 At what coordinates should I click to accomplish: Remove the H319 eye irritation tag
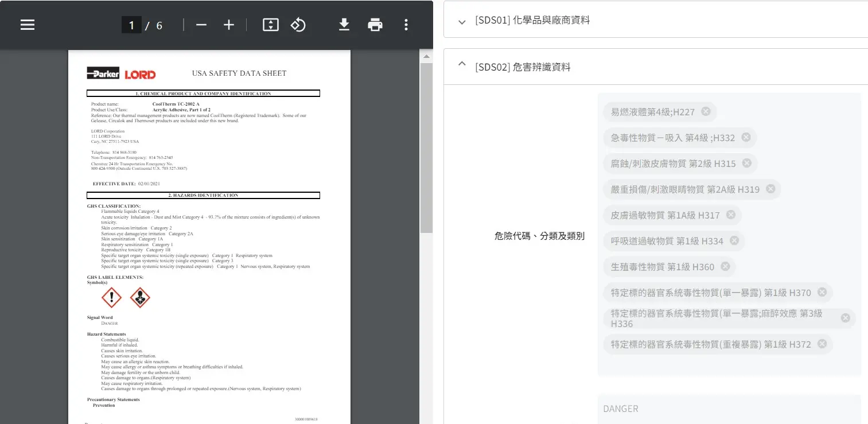770,189
